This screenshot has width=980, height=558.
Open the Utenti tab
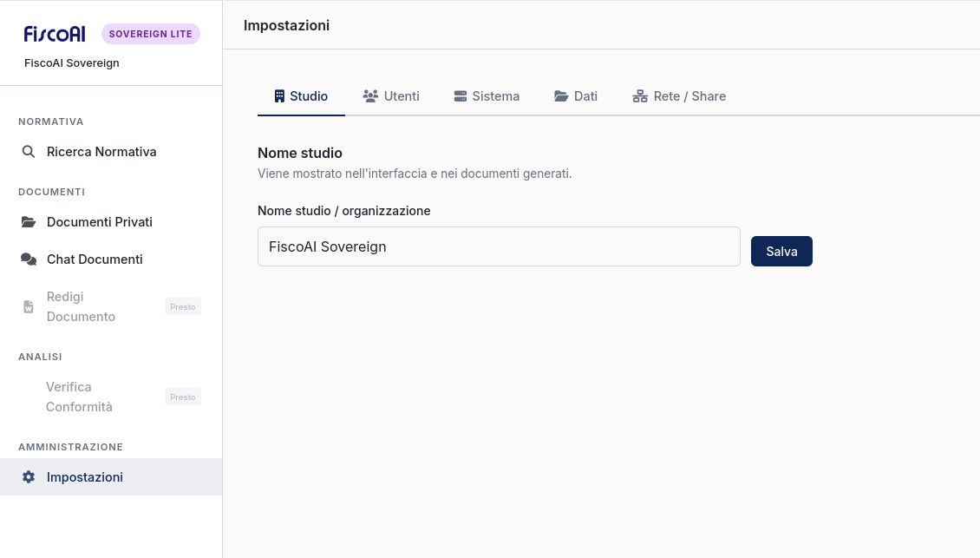click(391, 96)
